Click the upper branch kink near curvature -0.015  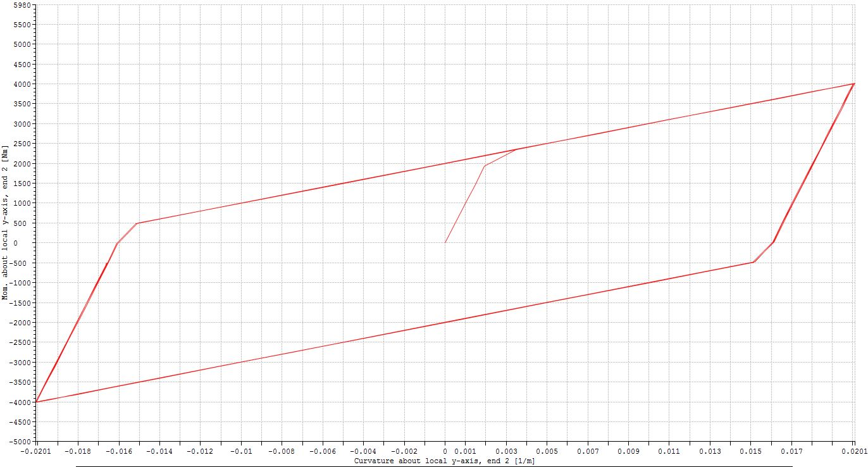[137, 223]
